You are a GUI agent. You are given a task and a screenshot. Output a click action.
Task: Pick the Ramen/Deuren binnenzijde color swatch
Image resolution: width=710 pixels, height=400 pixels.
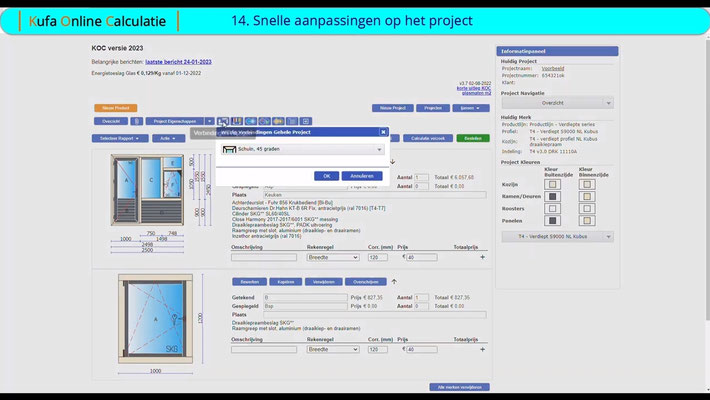click(587, 197)
